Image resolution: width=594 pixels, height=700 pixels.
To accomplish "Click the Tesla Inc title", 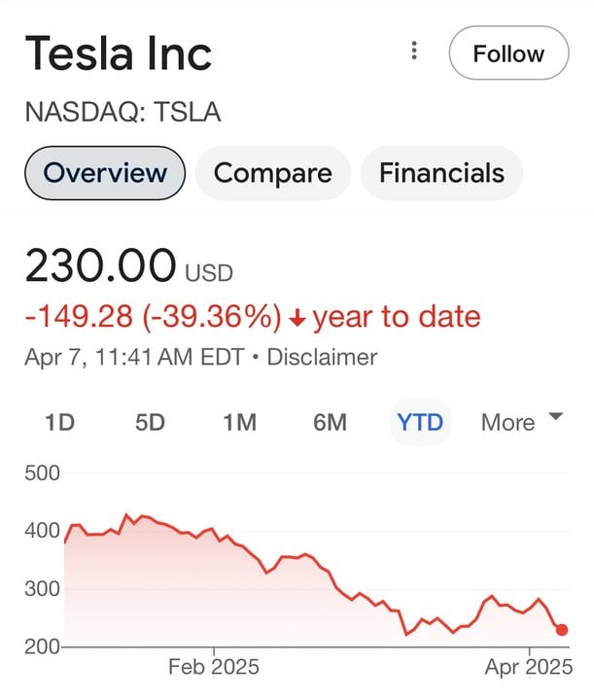I will 119,52.
